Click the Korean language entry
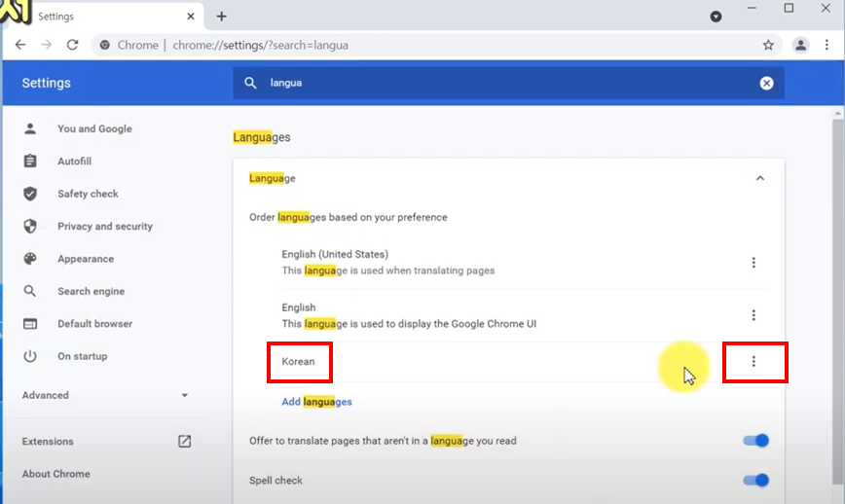The width and height of the screenshot is (845, 504). click(x=298, y=361)
